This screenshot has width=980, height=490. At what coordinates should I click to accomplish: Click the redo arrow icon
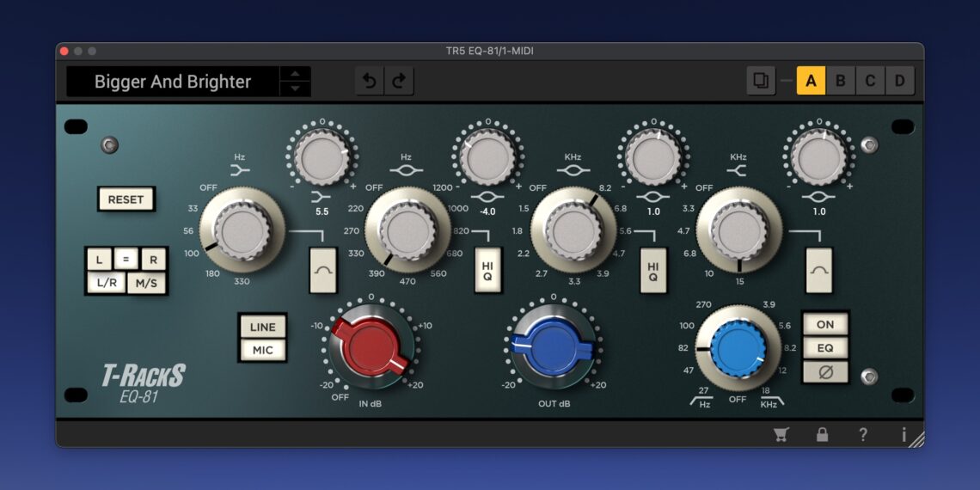click(x=399, y=82)
